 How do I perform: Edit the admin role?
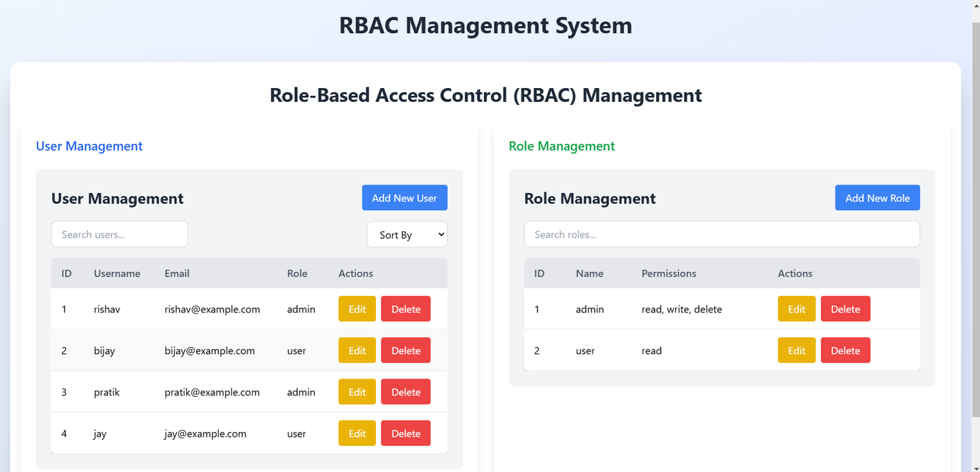tap(796, 309)
